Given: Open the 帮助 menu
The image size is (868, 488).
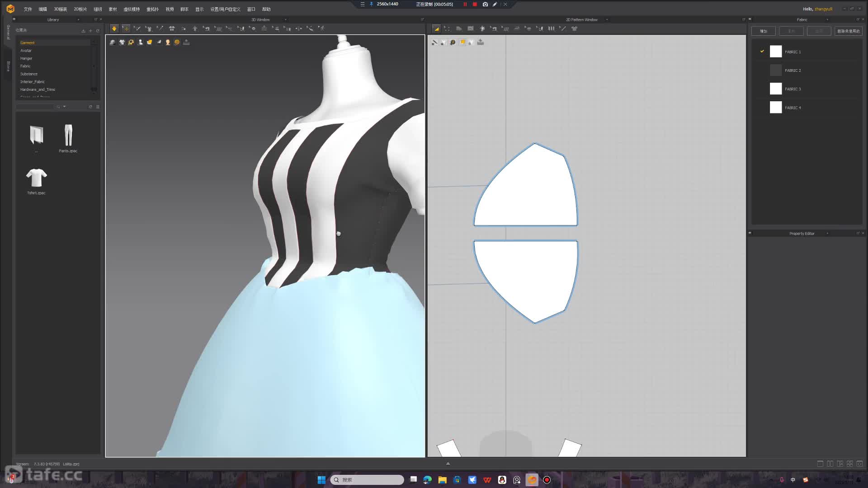Looking at the screenshot, I should pyautogui.click(x=266, y=9).
